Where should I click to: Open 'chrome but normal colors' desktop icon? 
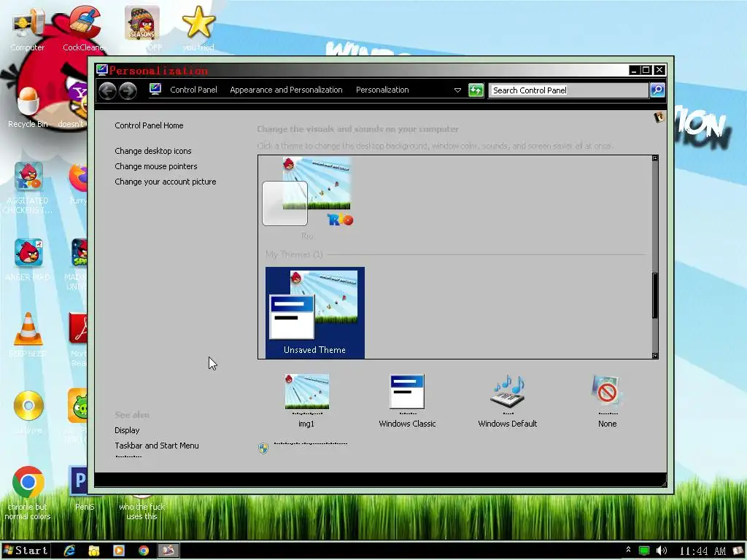[x=28, y=493]
